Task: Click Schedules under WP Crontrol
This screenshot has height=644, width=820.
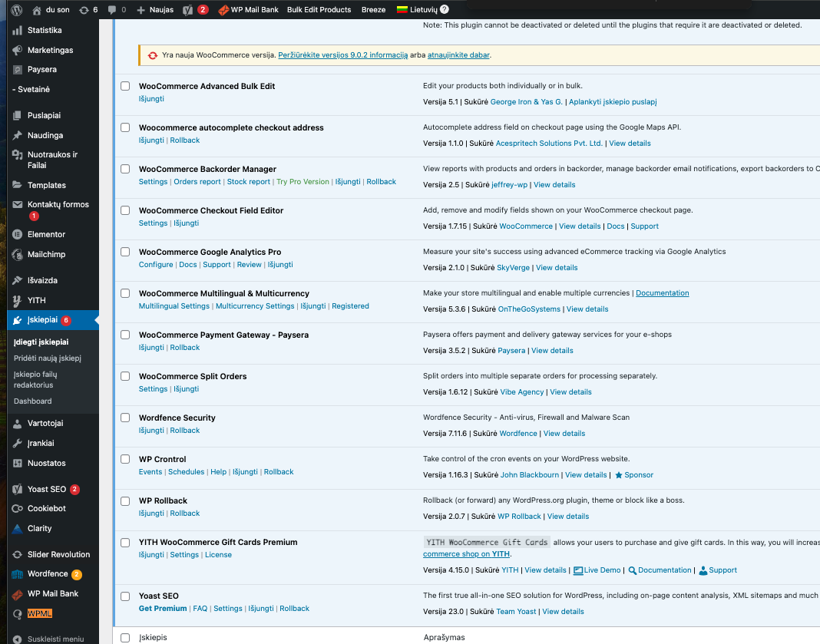Action: pos(186,471)
